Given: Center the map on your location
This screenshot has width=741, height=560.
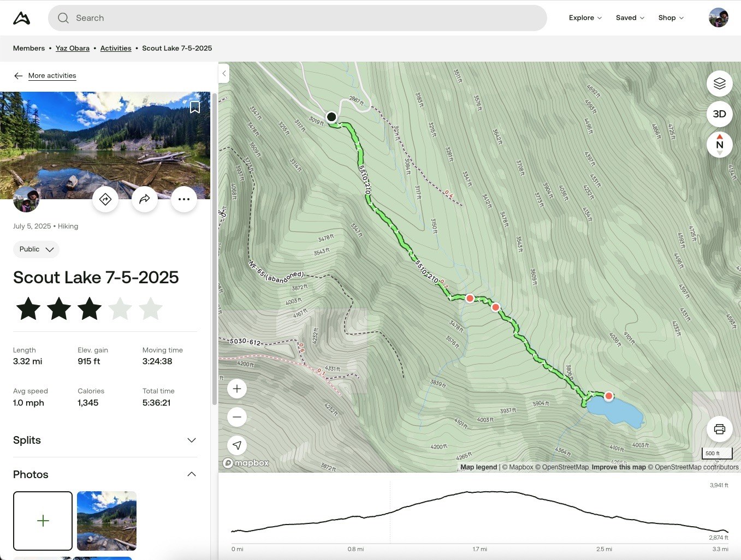Looking at the screenshot, I should 236,445.
